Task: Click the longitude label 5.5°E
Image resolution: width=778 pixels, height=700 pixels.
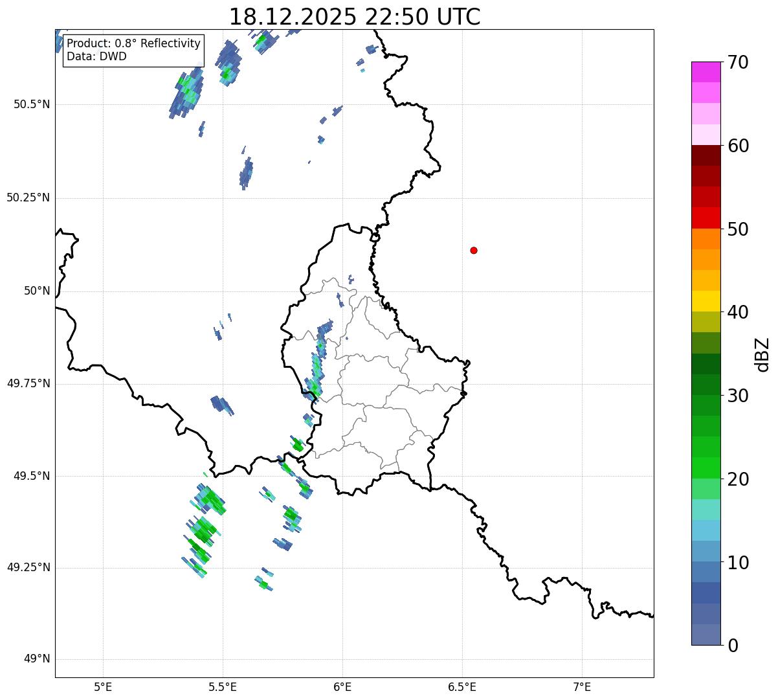Action: point(223,686)
